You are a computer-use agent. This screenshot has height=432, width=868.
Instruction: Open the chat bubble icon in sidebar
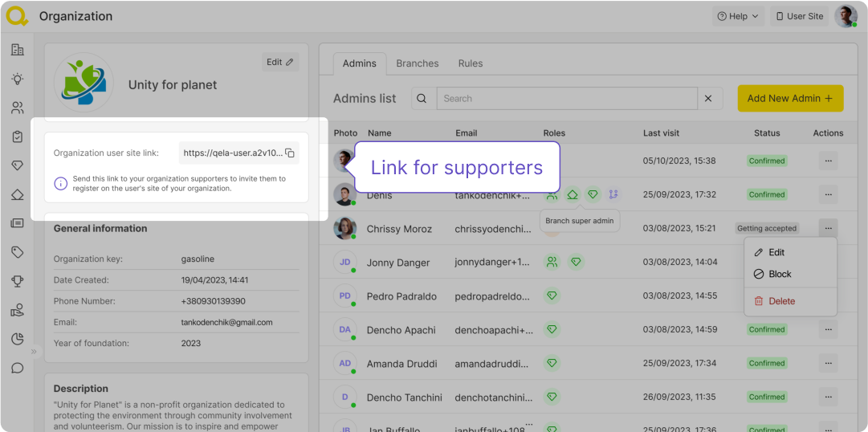click(x=17, y=369)
